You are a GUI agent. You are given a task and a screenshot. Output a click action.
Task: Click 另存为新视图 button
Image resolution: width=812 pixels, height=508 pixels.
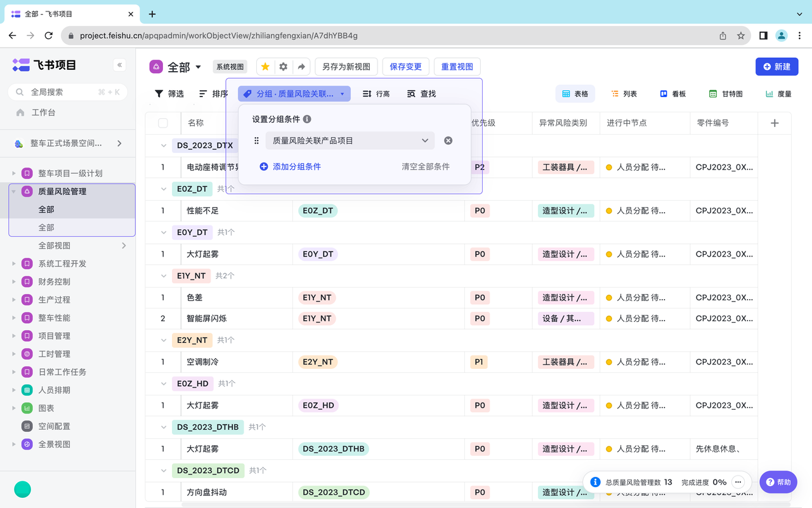[346, 67]
